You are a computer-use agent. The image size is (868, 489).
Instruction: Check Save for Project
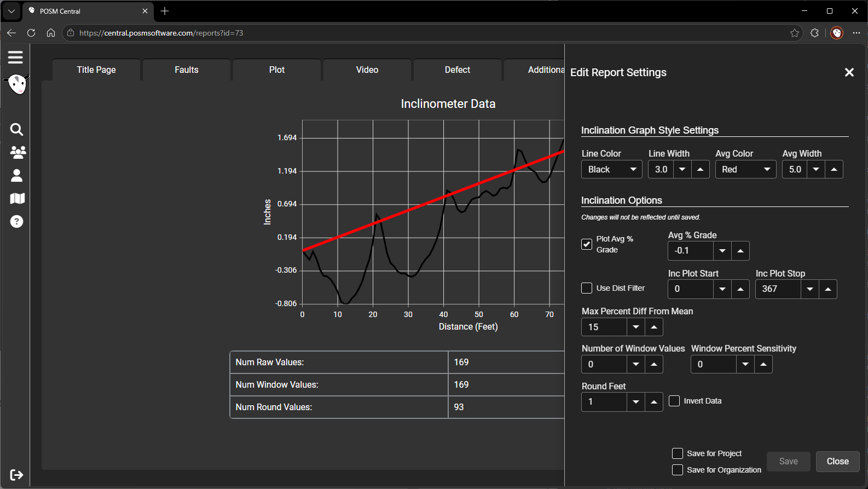point(678,453)
